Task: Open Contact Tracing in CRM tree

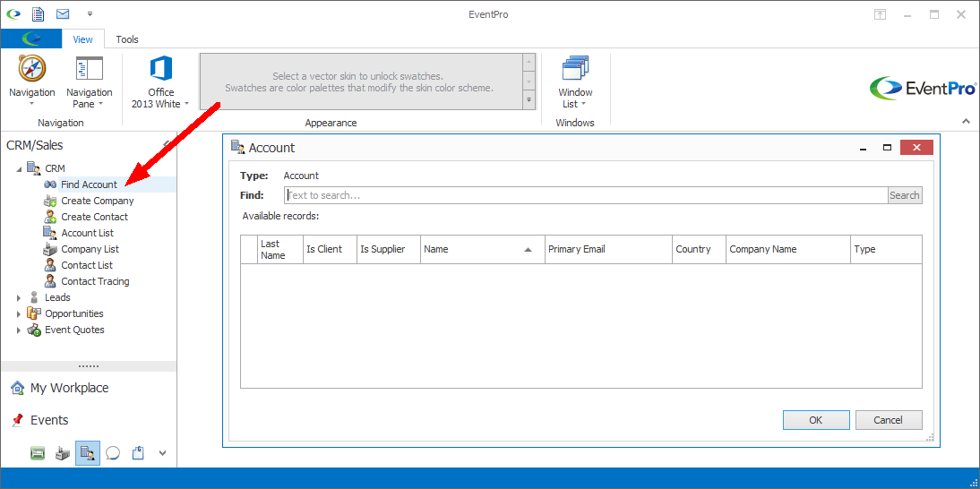Action: point(95,281)
